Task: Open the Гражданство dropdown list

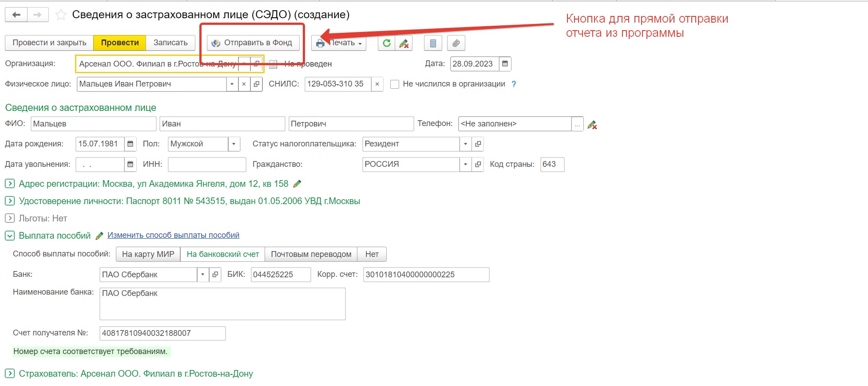Action: (x=465, y=164)
